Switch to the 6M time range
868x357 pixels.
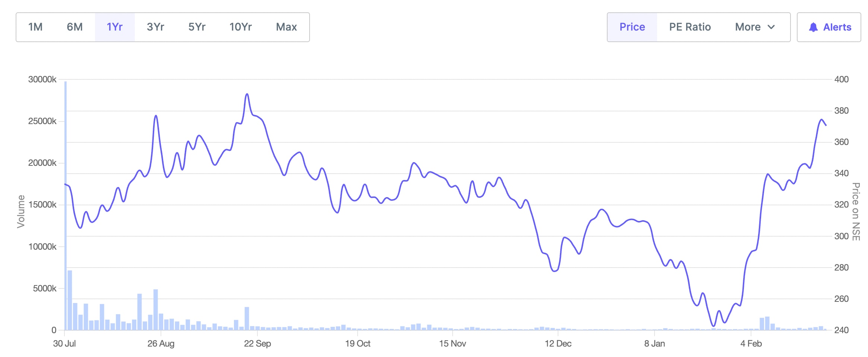75,27
